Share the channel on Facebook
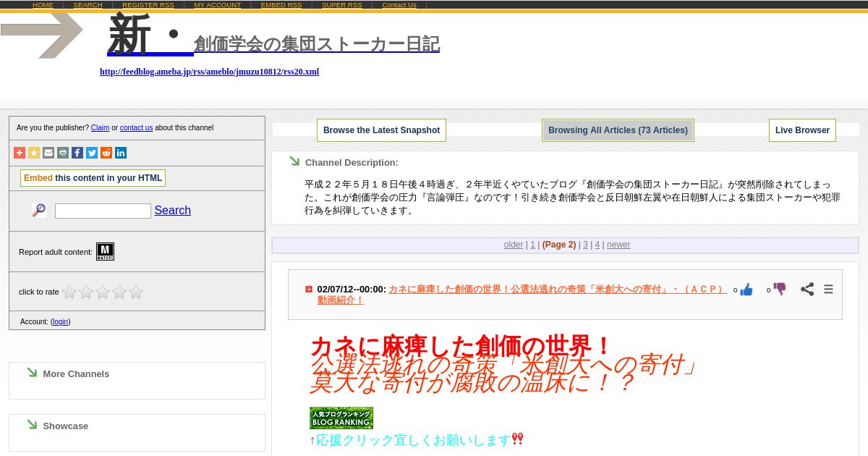 (x=77, y=153)
